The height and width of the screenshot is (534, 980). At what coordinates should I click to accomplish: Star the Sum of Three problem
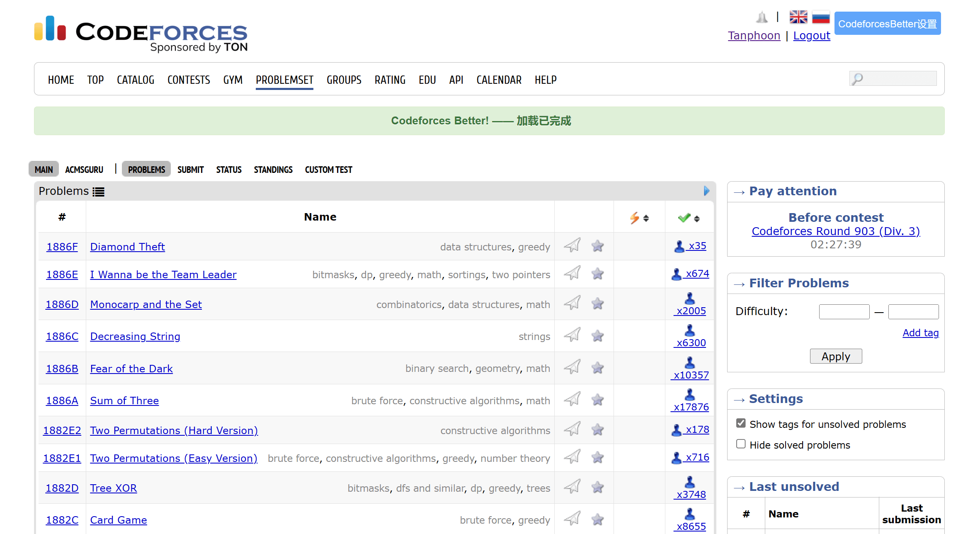597,400
